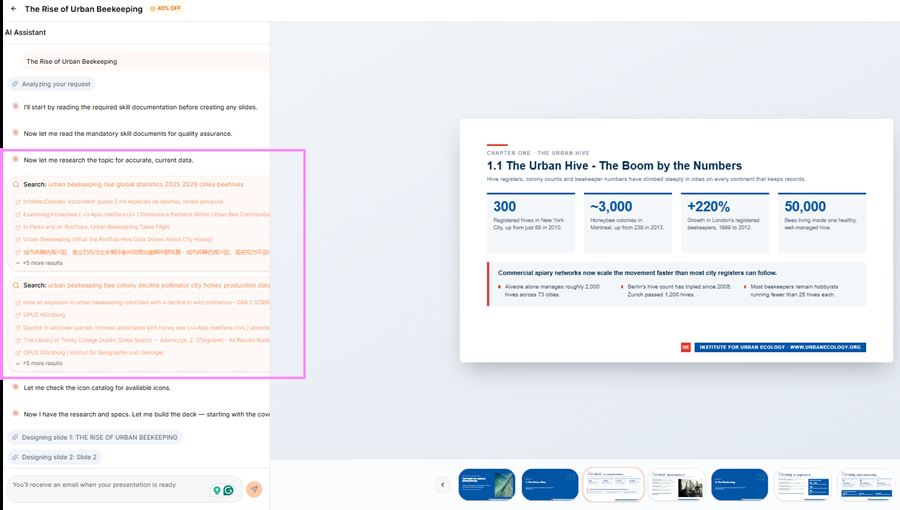The width and height of the screenshot is (900, 510).
Task: Click the magnifier icon of the second search
Action: (x=16, y=285)
